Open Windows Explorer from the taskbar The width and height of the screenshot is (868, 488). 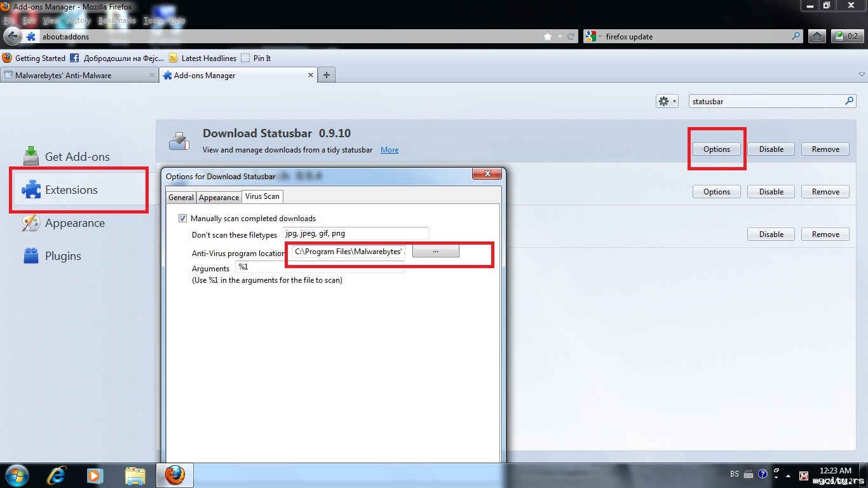[x=135, y=475]
